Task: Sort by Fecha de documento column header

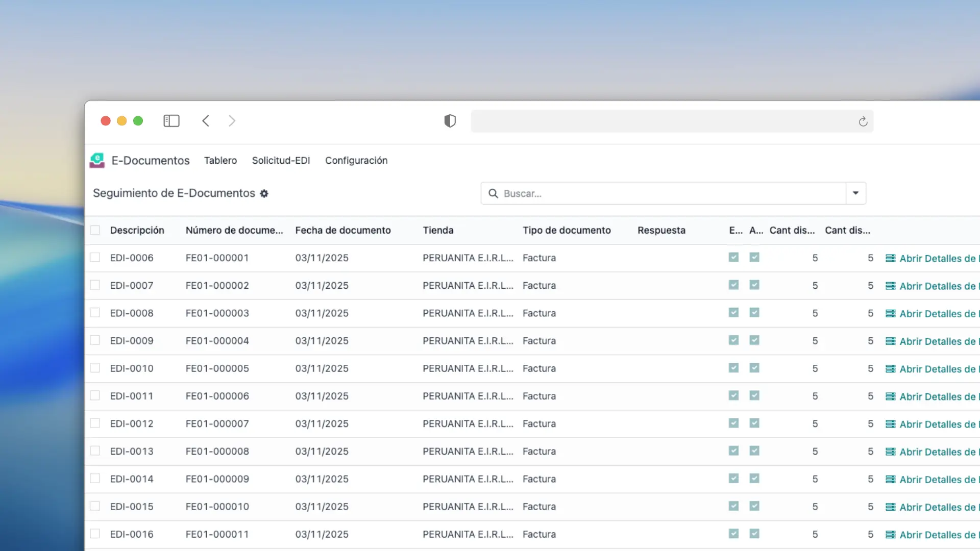Action: pos(342,230)
